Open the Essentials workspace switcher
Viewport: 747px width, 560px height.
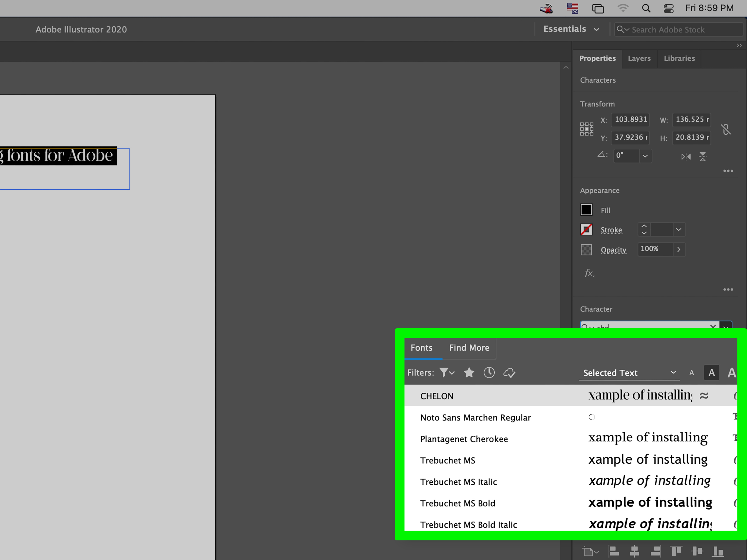click(x=571, y=29)
